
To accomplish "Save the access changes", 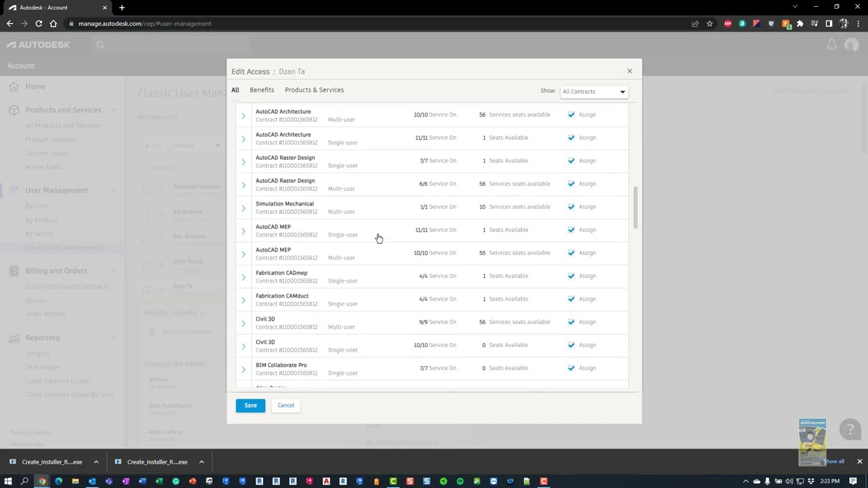I will pyautogui.click(x=250, y=405).
